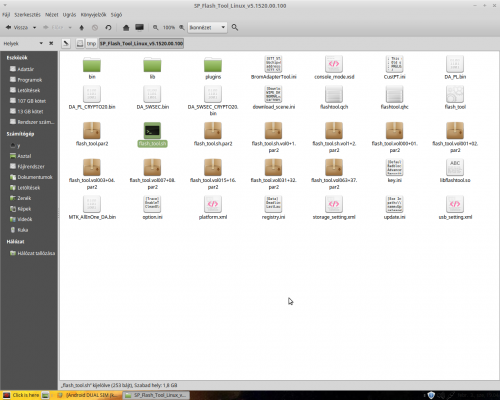Open Zenék in the sidebar
The width and height of the screenshot is (500, 400).
tap(20, 198)
